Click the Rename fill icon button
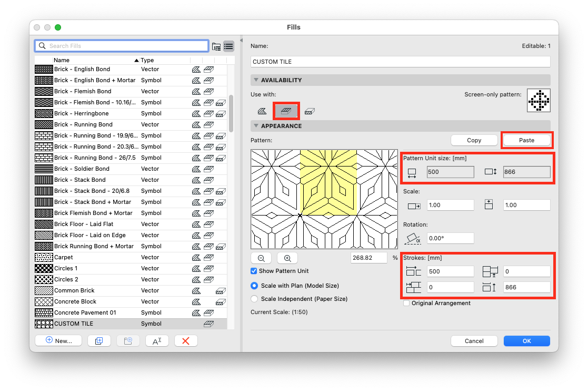The image size is (588, 391). point(157,341)
